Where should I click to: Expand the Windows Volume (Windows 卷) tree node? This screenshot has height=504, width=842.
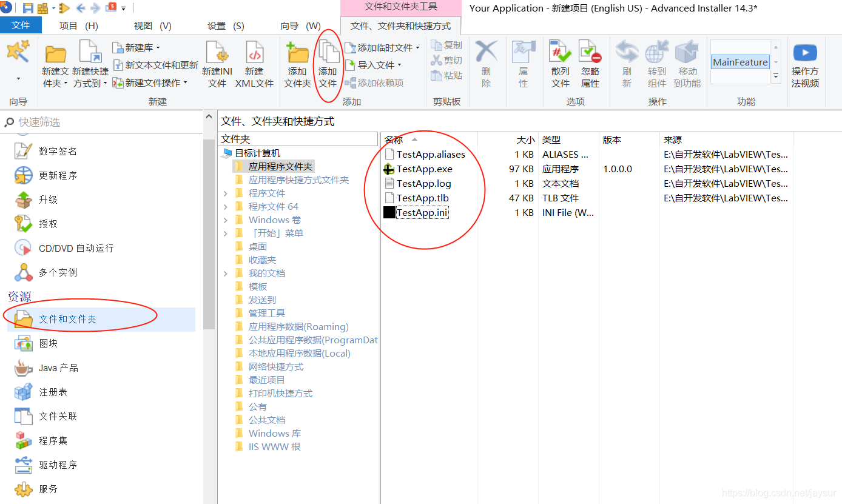[x=226, y=220]
